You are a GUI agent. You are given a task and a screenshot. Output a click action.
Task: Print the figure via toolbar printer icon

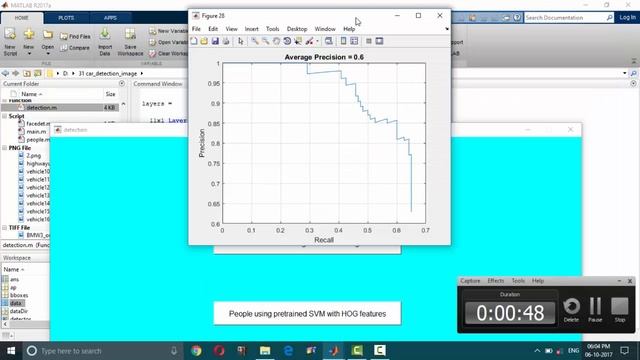[226, 41]
